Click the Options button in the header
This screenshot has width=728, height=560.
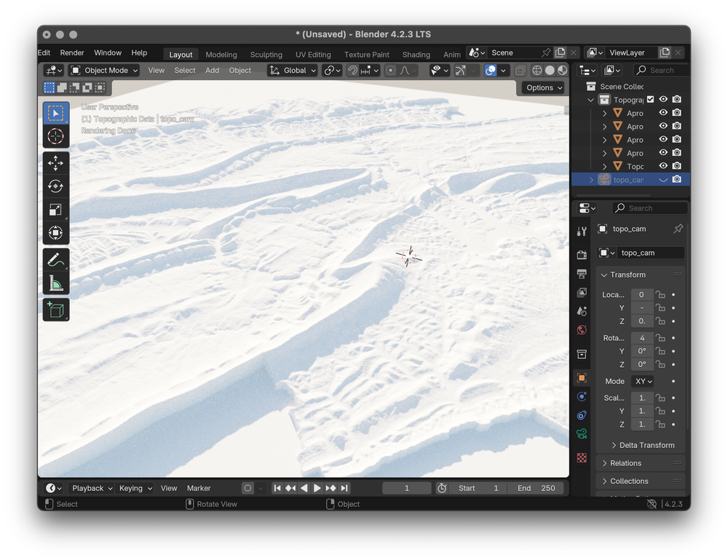pyautogui.click(x=542, y=87)
